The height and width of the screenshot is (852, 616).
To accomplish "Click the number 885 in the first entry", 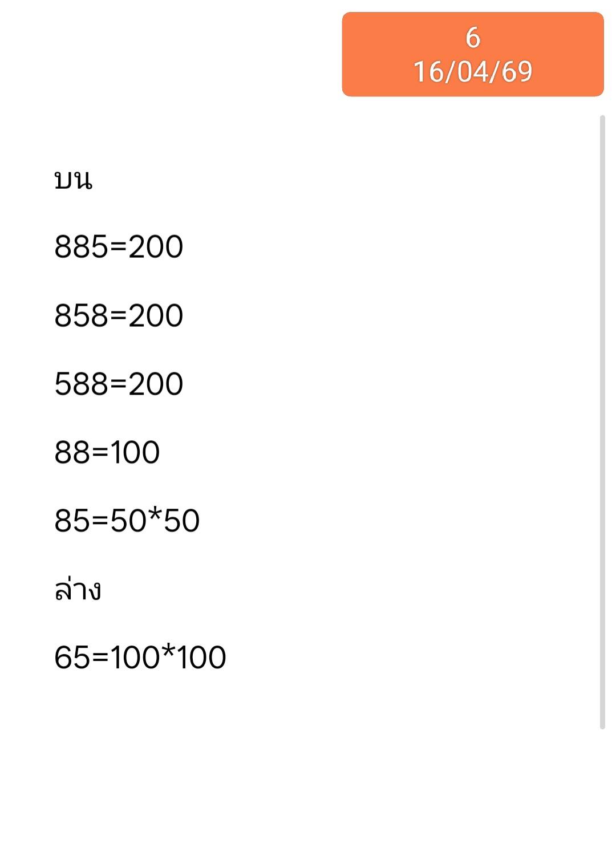I will [x=81, y=247].
